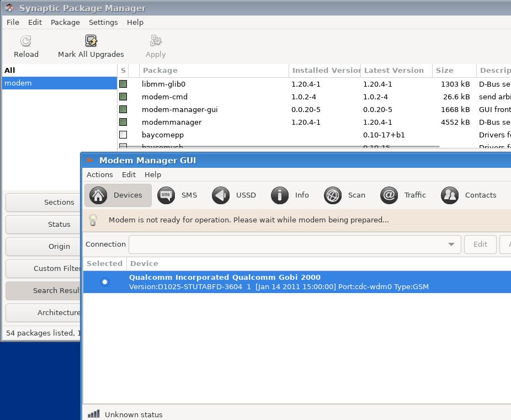
Task: Open the Devices home icon tab
Action: [x=98, y=195]
